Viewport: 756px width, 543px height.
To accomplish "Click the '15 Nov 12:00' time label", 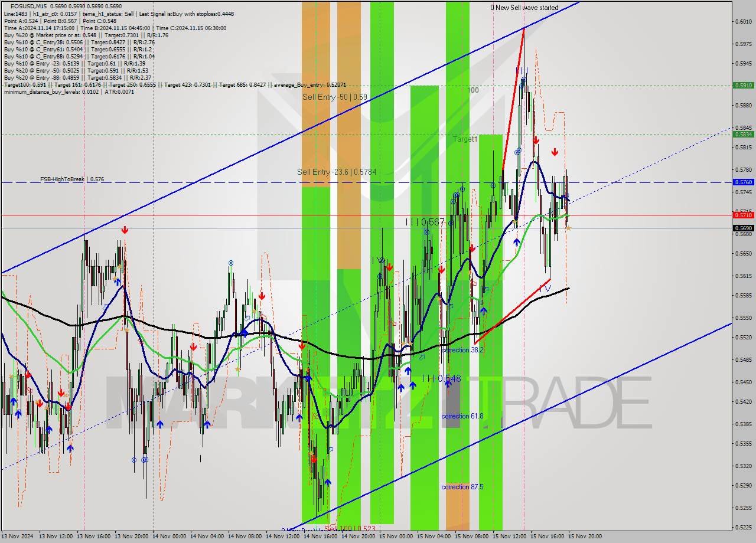I will click(x=509, y=537).
